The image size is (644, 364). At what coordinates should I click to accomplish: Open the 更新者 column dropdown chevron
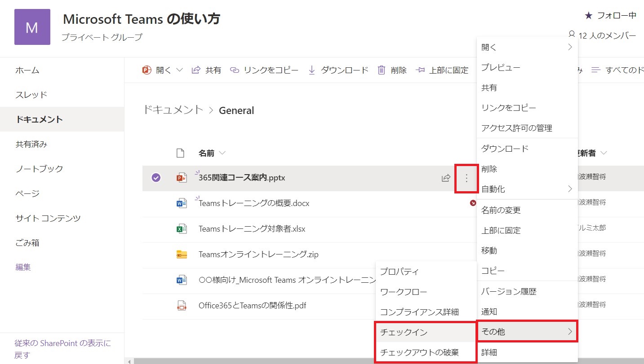click(x=604, y=153)
